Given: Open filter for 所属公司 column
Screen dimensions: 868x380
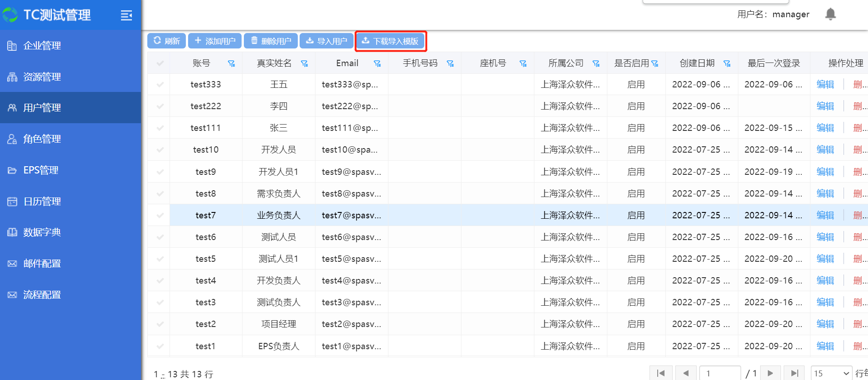Looking at the screenshot, I should coord(596,63).
